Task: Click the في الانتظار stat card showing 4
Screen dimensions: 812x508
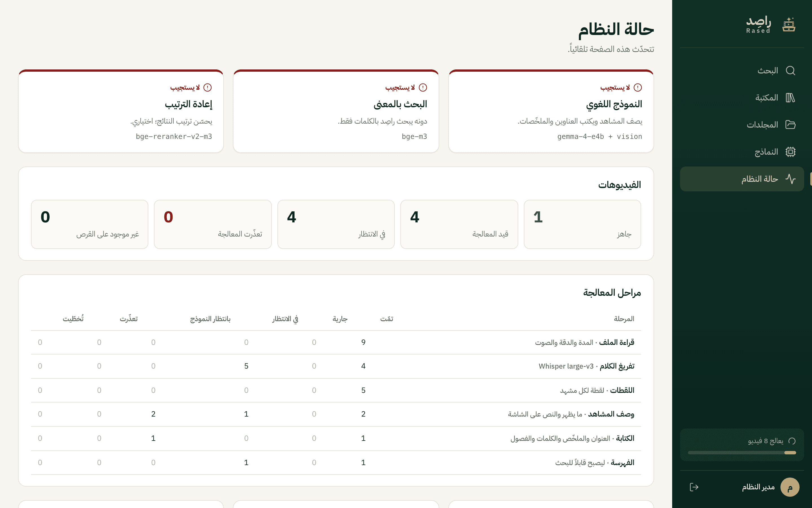Action: click(x=336, y=224)
